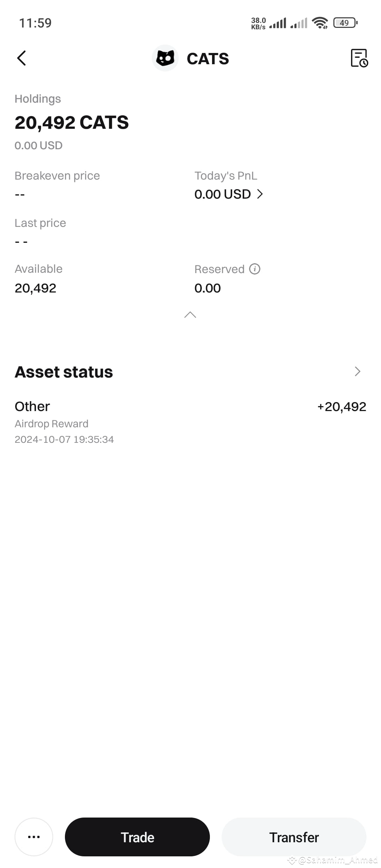The height and width of the screenshot is (868, 381).
Task: Open Today's PnL details arrow
Action: (x=260, y=194)
